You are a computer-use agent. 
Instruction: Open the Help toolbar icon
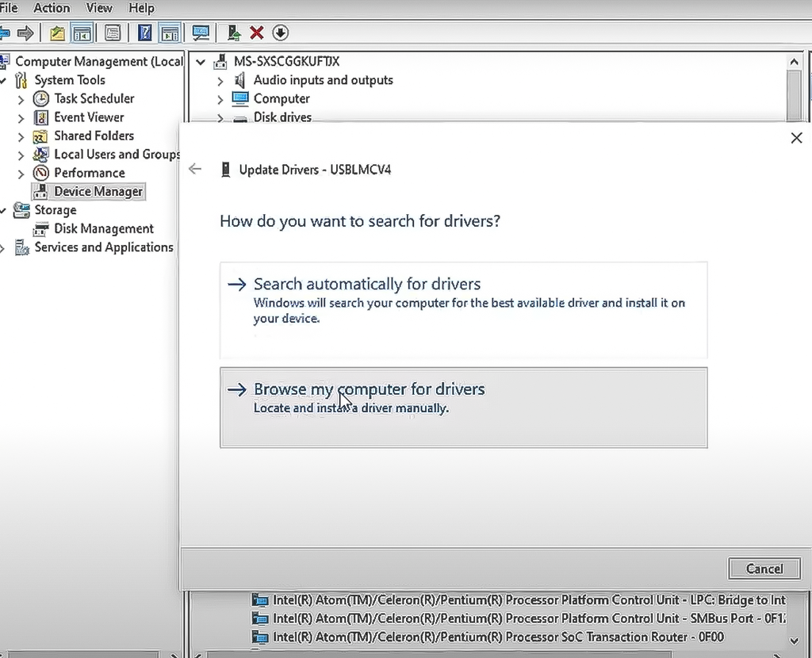coord(144,33)
